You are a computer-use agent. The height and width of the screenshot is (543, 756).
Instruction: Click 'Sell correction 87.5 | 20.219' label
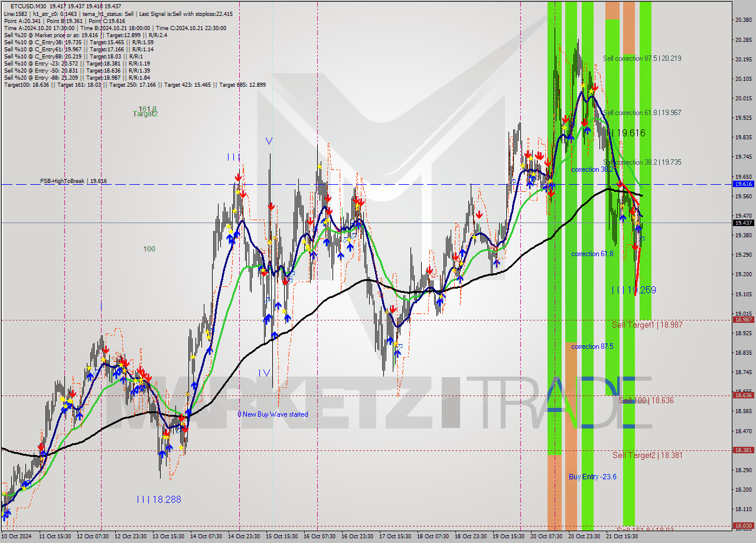tap(642, 58)
